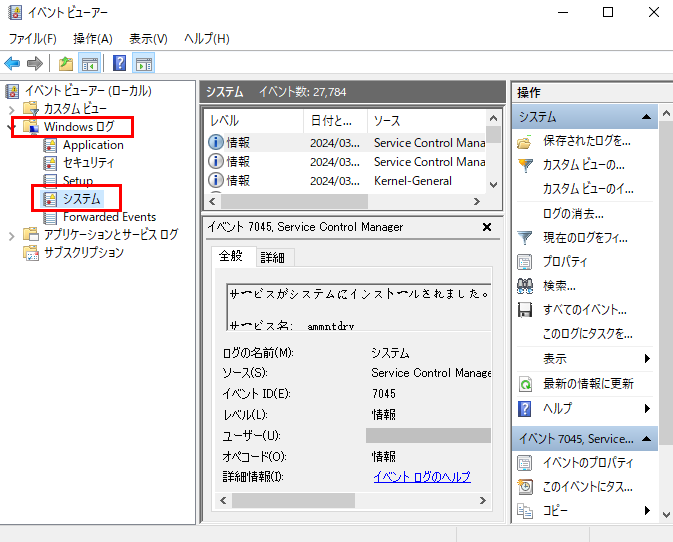
Task: Click the このイベントにタス clock icon
Action: [525, 487]
